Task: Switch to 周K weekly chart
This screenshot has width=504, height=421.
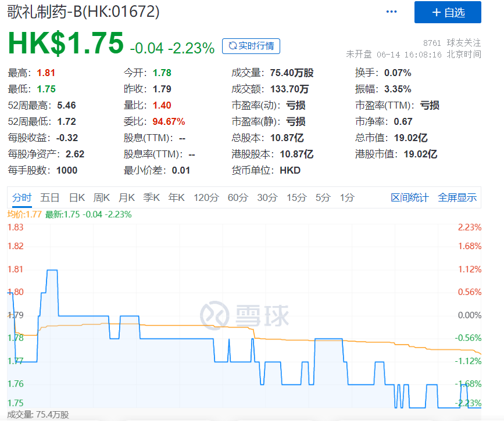Action: point(102,197)
